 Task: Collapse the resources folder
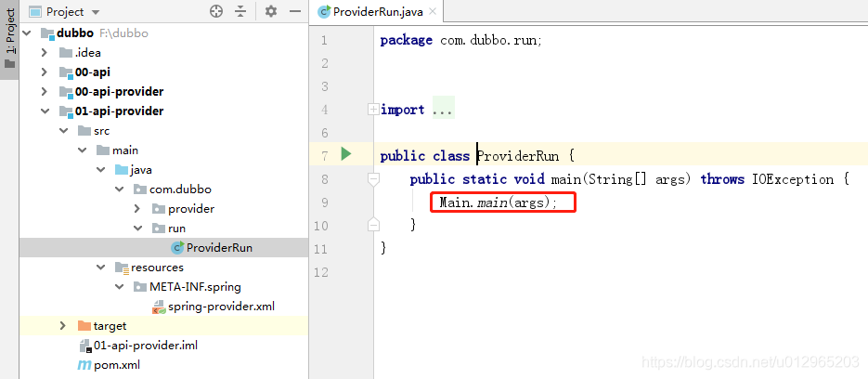(x=101, y=268)
